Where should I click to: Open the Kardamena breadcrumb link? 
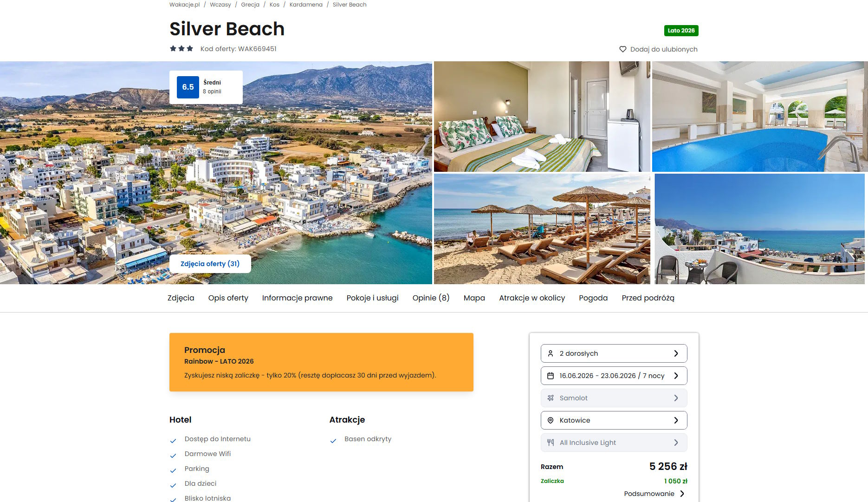[x=306, y=5]
